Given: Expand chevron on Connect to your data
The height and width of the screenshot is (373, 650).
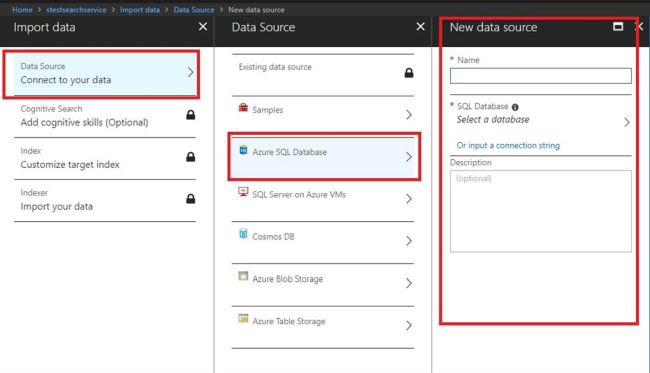Looking at the screenshot, I should point(190,73).
